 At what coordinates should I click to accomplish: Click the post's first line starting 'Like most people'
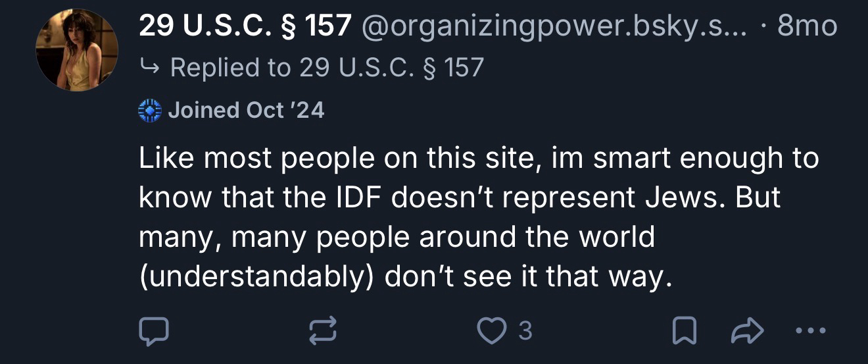(479, 160)
